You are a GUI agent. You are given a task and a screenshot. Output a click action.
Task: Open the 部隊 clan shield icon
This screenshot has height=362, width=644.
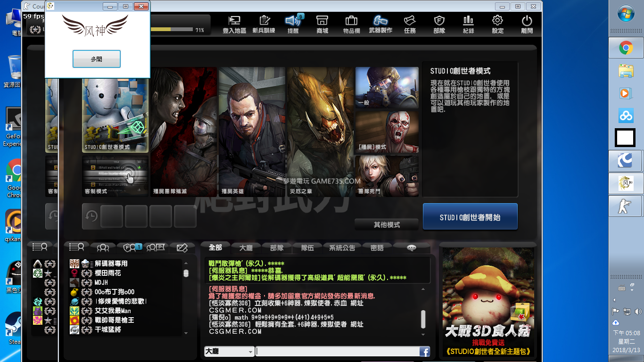439,24
